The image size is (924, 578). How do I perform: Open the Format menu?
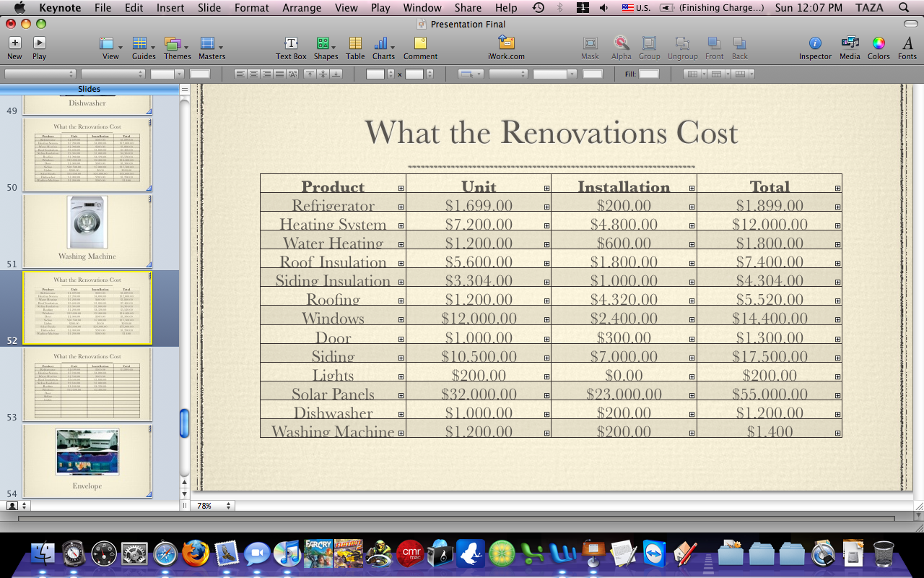click(252, 8)
